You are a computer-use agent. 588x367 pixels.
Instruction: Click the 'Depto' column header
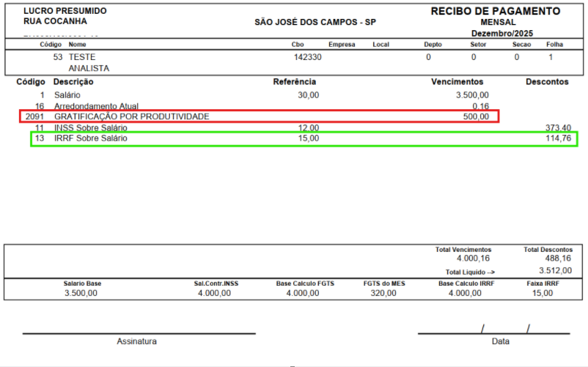coord(433,44)
